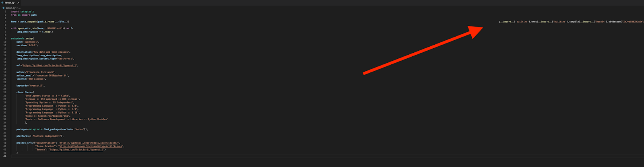This screenshot has width=644, height=167.
Task: Click line number 25 in the gutter
Action: (5, 93)
